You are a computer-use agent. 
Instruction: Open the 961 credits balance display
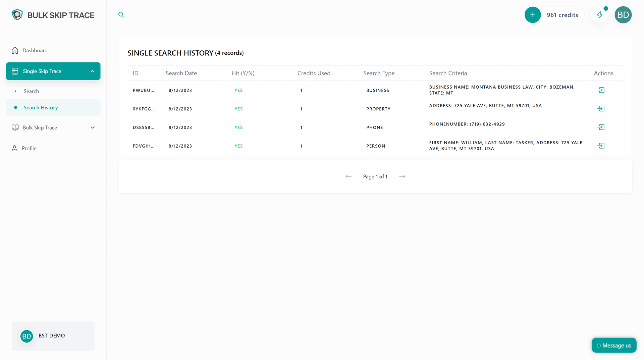pyautogui.click(x=562, y=15)
